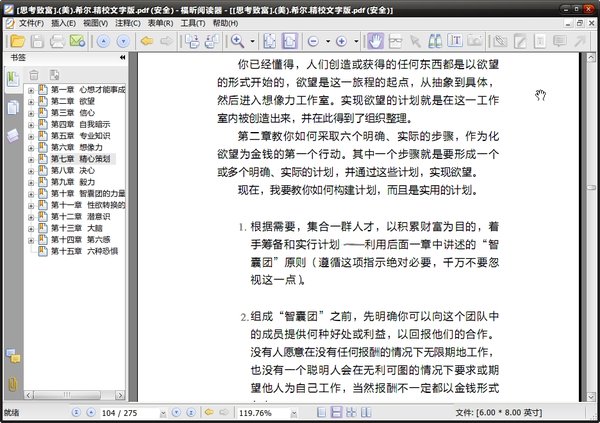Viewport: 600px width, 423px height.
Task: Expand the 第四章 自我暗示 bookmark
Action: [x=31, y=125]
